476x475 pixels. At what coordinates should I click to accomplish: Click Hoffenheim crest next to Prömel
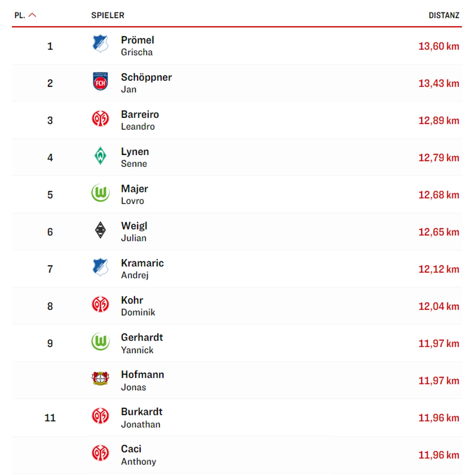(x=100, y=43)
